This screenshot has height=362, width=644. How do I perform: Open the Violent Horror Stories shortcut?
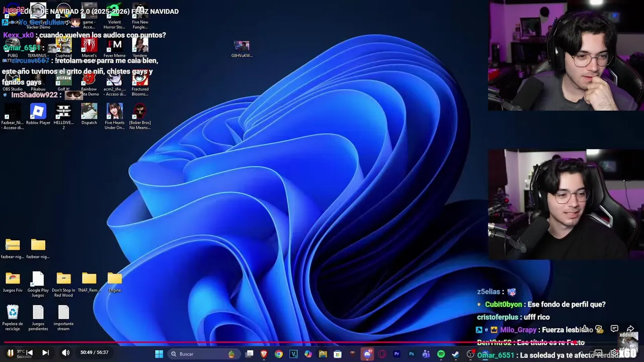coord(115,16)
